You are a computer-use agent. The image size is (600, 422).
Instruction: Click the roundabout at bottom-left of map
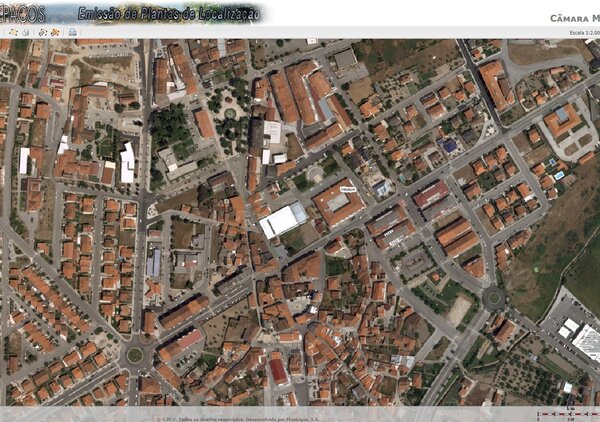pos(134,354)
